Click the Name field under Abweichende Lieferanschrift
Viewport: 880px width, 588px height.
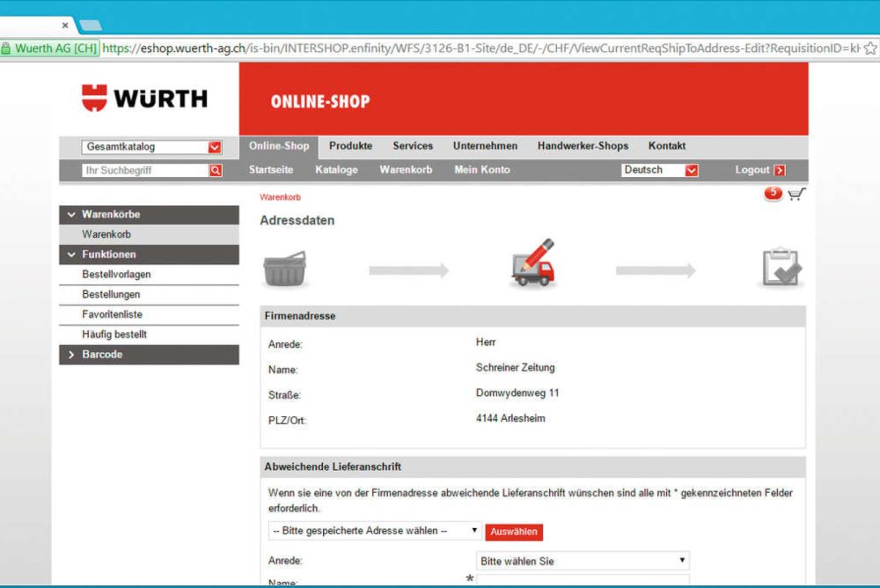coord(583,581)
